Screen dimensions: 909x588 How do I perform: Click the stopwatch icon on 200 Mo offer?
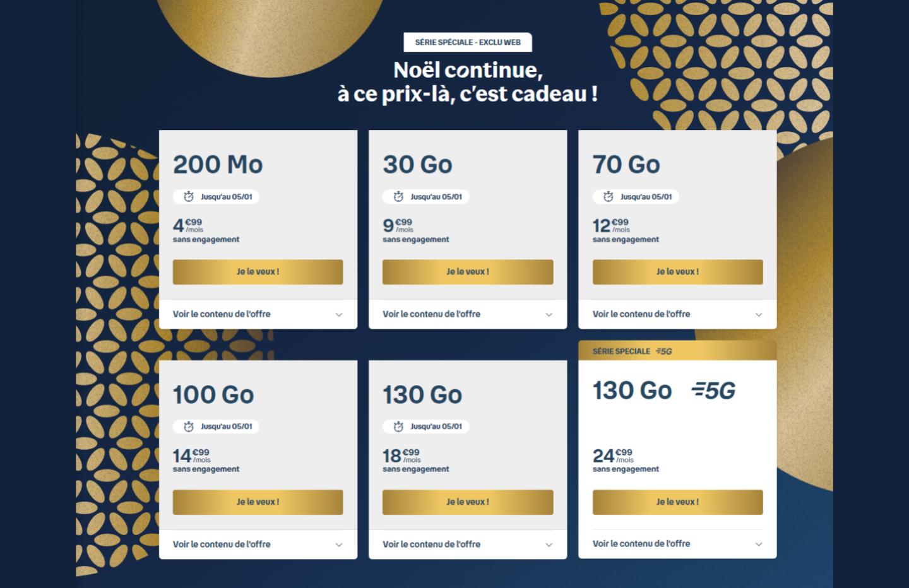[x=188, y=197]
